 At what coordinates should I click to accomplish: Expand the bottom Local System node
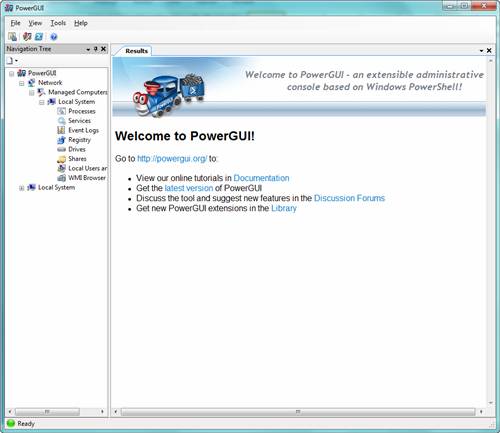pos(22,188)
